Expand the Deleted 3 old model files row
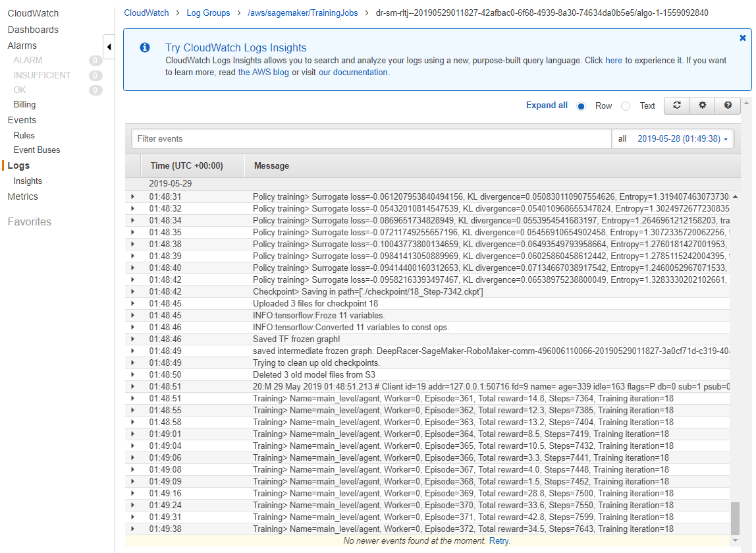Screen dimensions: 756x553 pos(132,375)
